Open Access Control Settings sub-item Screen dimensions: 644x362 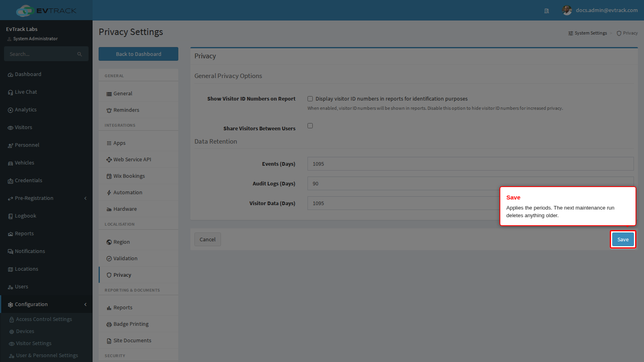[46, 319]
